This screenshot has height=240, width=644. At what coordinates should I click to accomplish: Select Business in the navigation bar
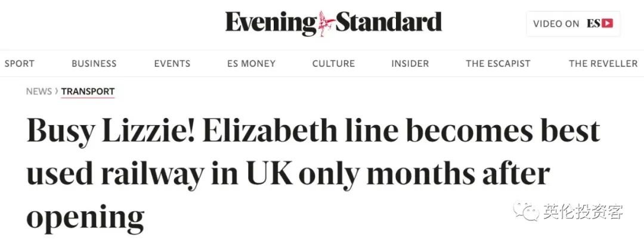pos(94,64)
